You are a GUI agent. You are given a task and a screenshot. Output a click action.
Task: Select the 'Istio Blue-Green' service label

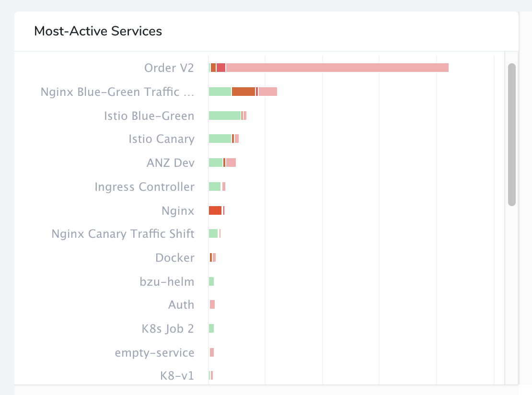click(149, 116)
